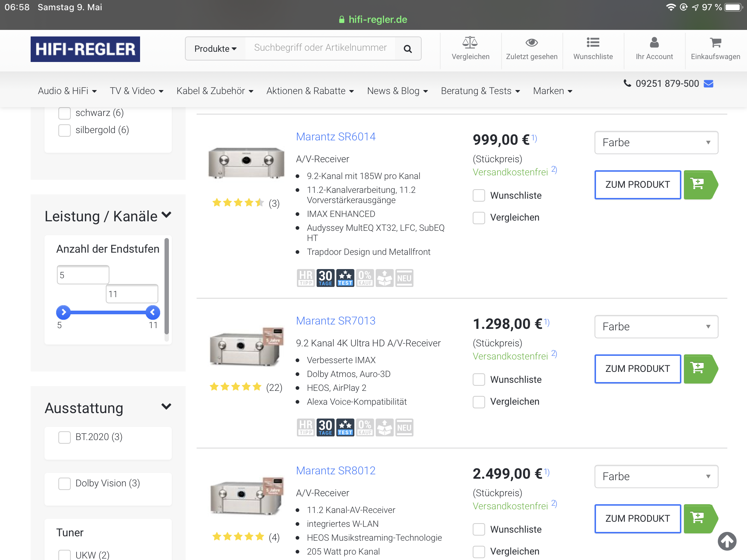
Task: Add Marantz SR6014 to cart
Action: 700,185
